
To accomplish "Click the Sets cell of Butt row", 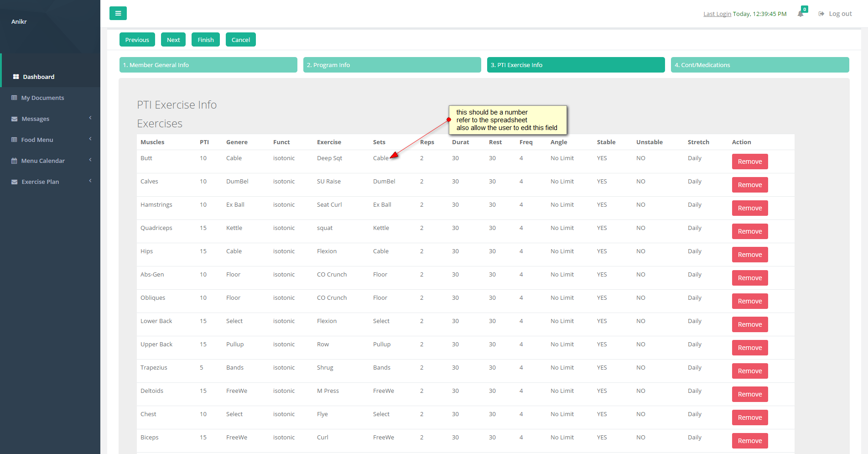I will click(380, 158).
